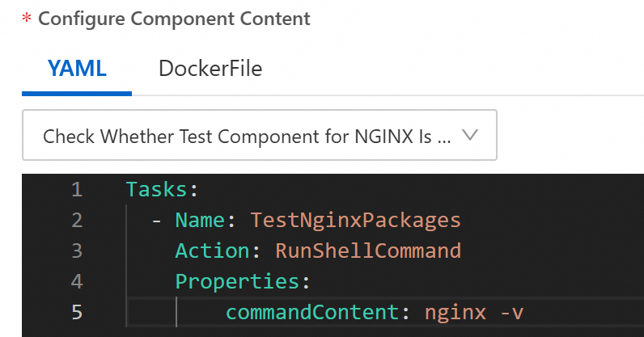This screenshot has height=337, width=644.
Task: Switch to the YAML tab
Action: [77, 69]
